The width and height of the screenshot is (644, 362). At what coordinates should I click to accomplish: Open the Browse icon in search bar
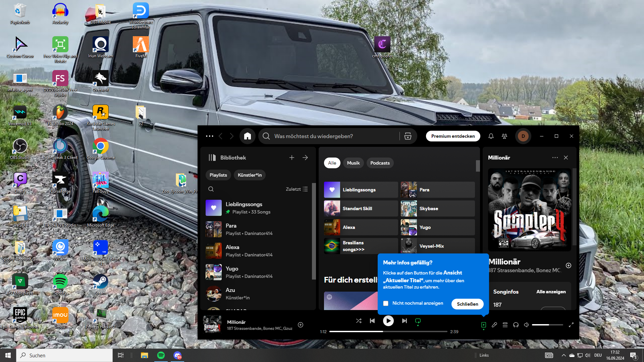(408, 136)
